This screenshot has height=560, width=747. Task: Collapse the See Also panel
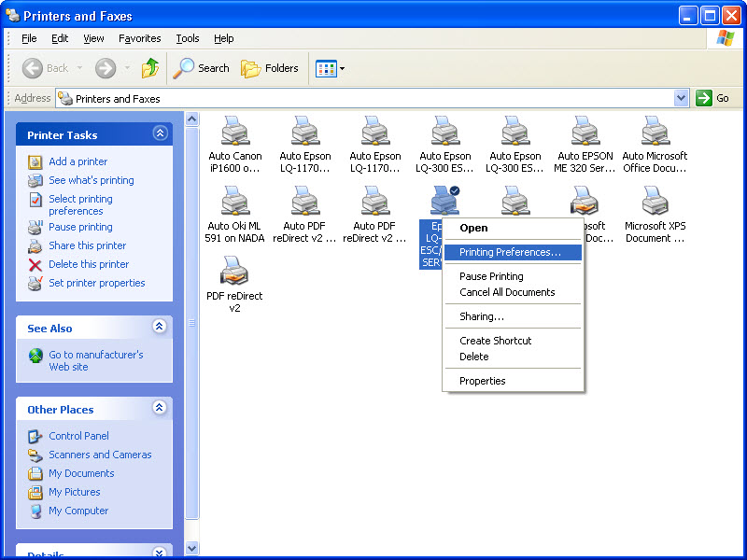point(160,328)
